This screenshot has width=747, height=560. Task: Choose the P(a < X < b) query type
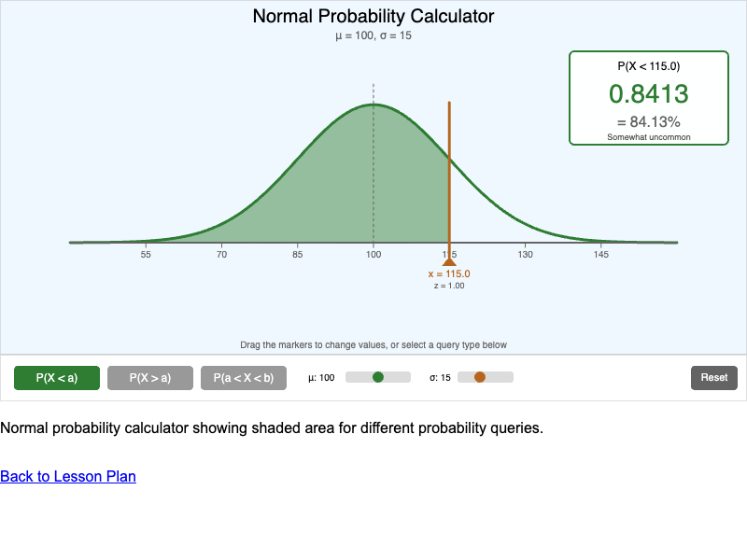point(243,377)
